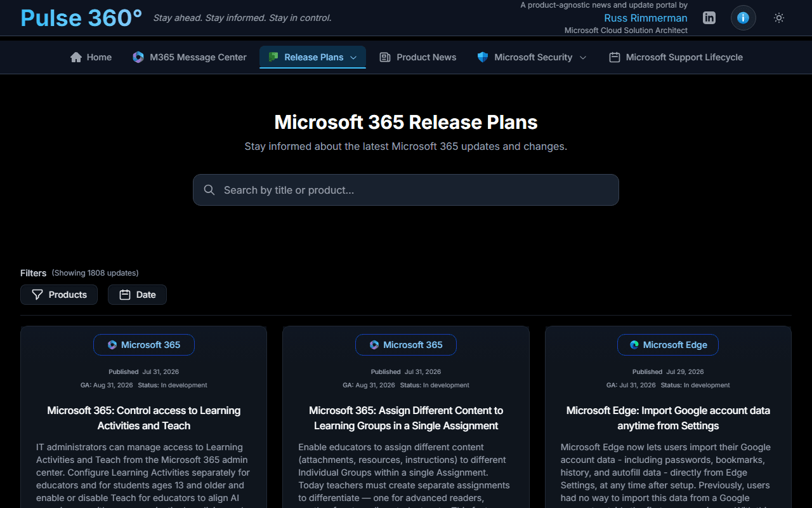This screenshot has width=812, height=508.
Task: Expand the Microsoft Security dropdown chevron
Action: 583,57
